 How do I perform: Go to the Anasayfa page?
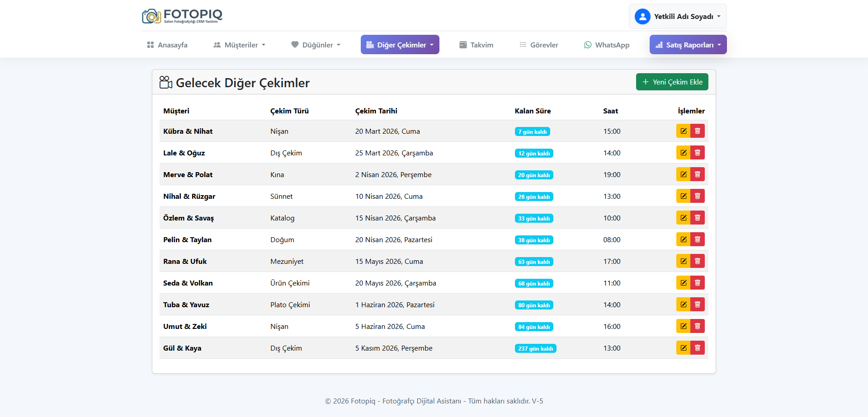(167, 45)
